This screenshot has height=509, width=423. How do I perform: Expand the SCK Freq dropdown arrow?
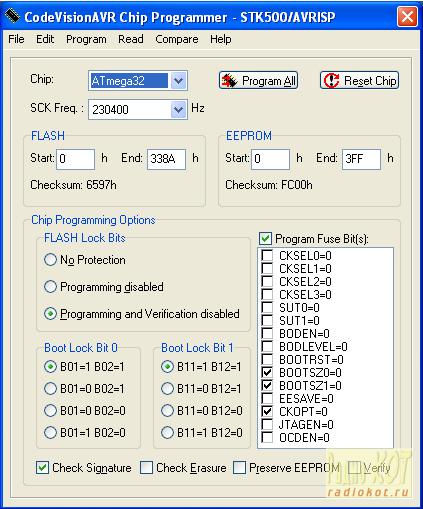[x=178, y=109]
